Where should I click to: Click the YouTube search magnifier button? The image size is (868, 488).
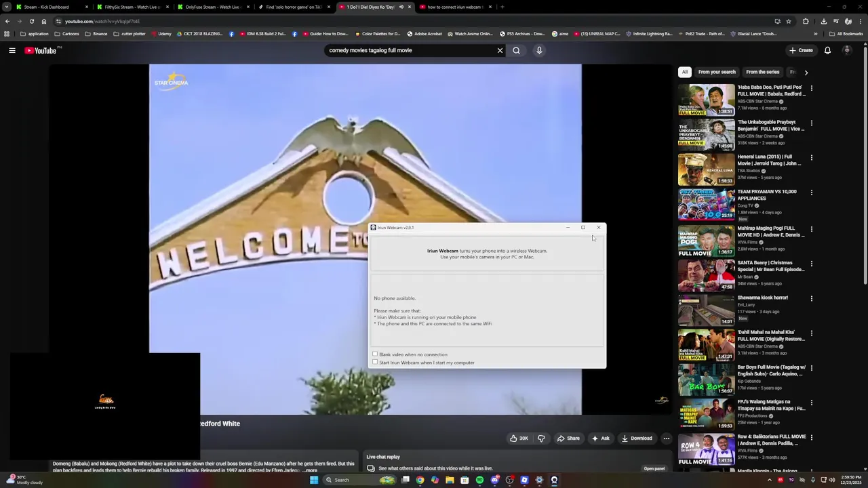tap(516, 50)
